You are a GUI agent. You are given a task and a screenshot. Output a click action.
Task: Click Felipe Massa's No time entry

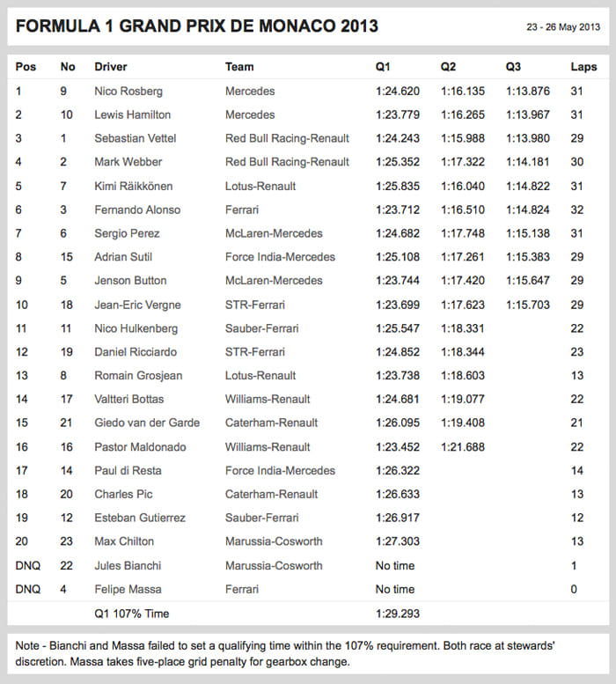click(395, 589)
